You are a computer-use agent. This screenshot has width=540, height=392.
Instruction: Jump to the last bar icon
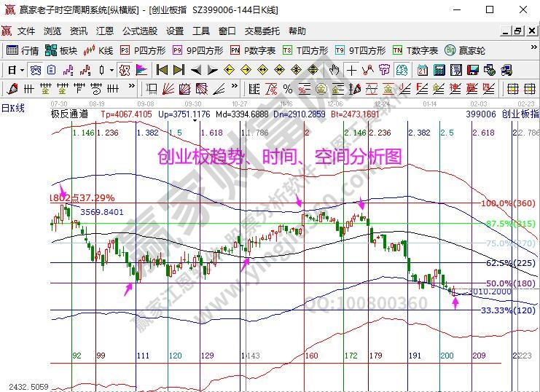(x=179, y=70)
